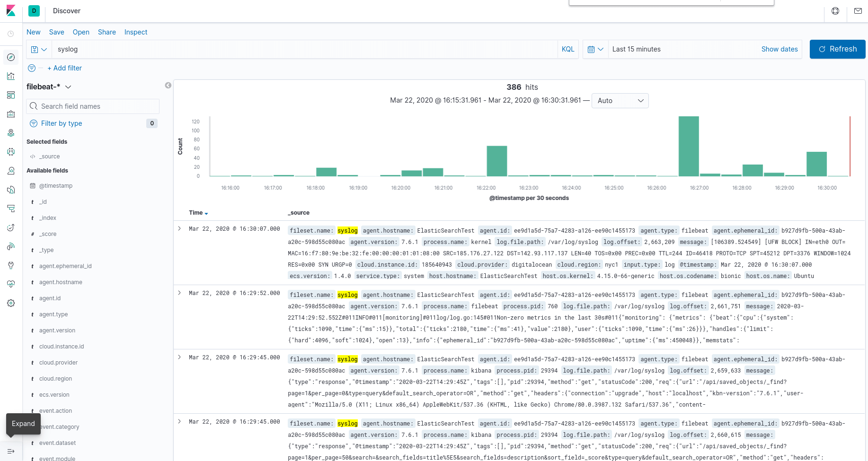The image size is (868, 461).
Task: Select the agent.type field
Action: (53, 314)
